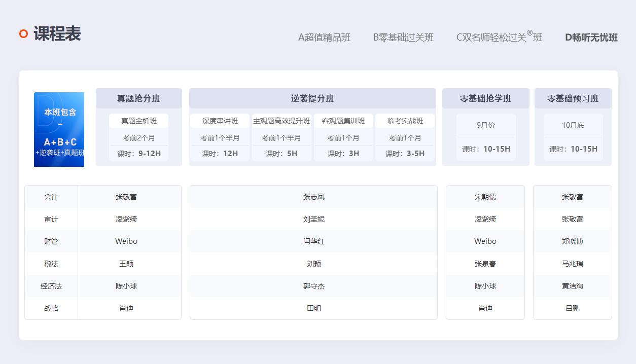This screenshot has width=636, height=364.
Task: Click teacher 张志凤 in the 逆袭提分班 column
Action: pos(312,197)
